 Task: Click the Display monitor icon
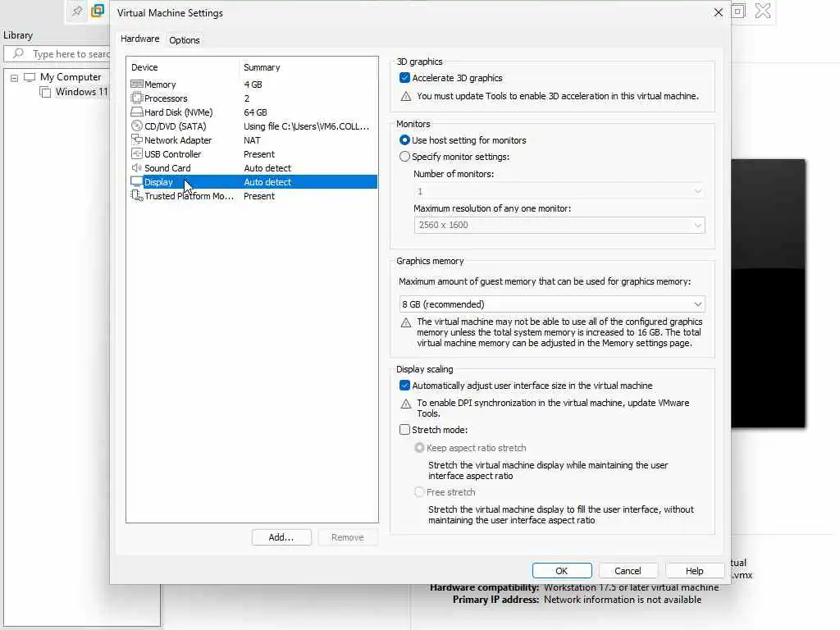(x=137, y=181)
